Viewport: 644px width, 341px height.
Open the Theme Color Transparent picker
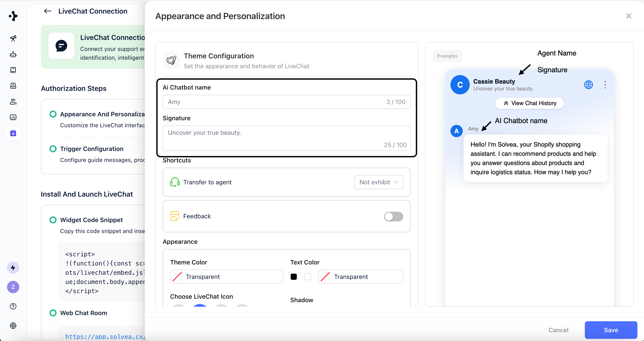pyautogui.click(x=226, y=277)
